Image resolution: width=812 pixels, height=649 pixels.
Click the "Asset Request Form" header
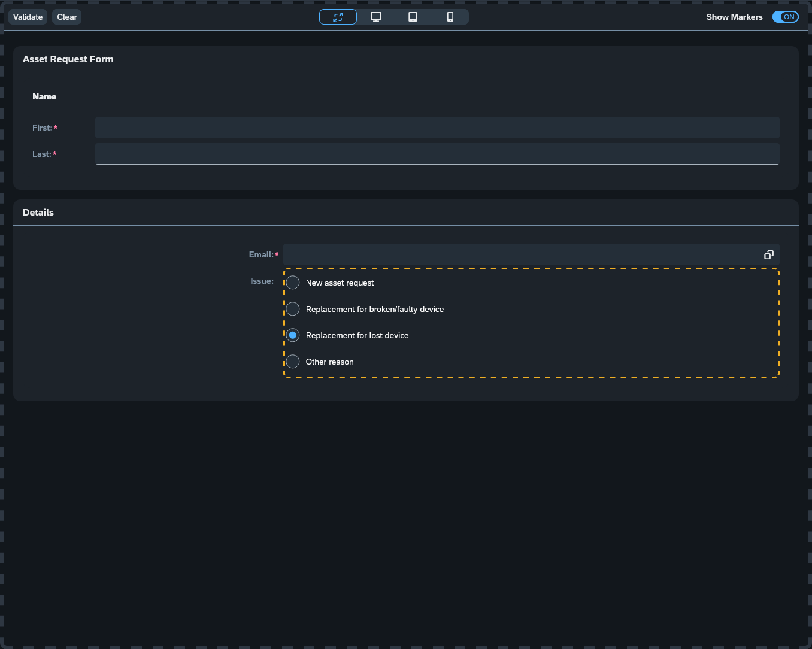click(68, 59)
